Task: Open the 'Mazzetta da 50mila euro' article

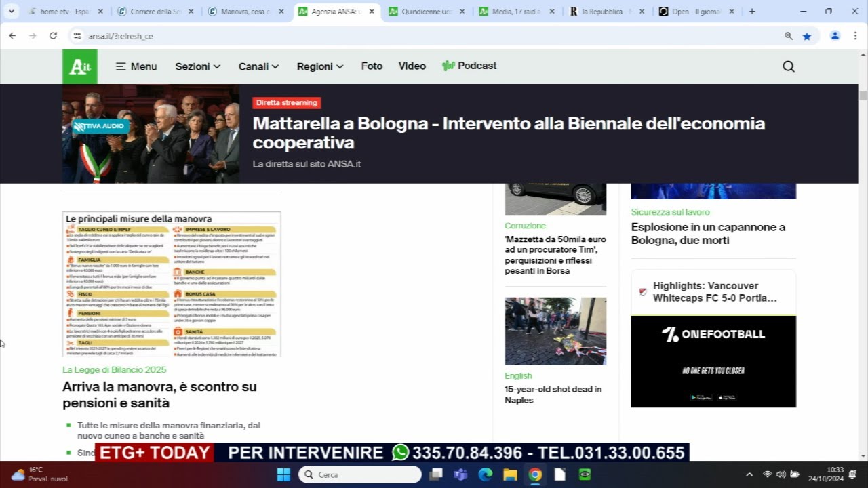Action: pos(555,255)
